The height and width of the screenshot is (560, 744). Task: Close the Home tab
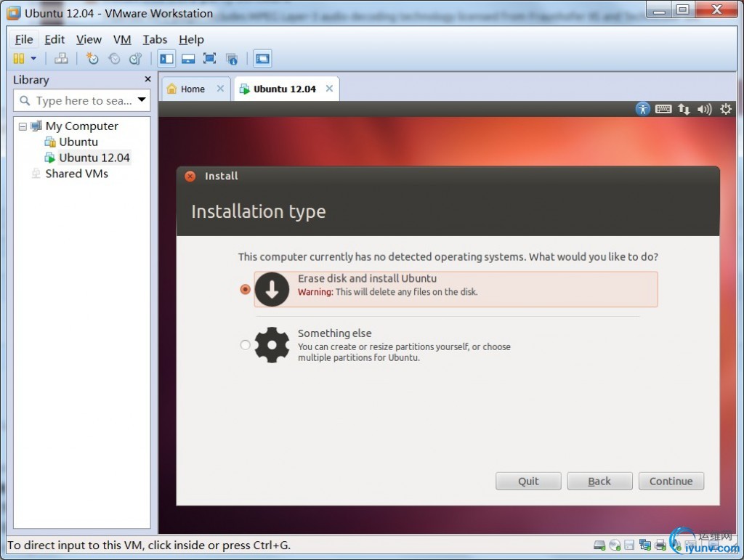pos(220,89)
